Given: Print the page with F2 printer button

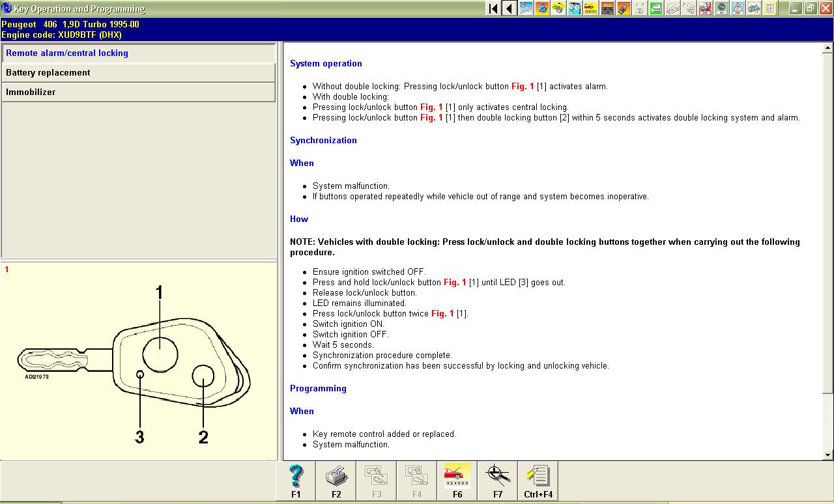Looking at the screenshot, I should click(x=336, y=481).
